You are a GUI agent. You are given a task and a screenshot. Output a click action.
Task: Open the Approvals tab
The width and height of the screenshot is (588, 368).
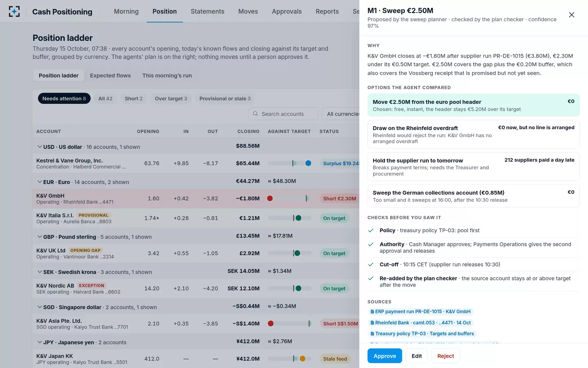(287, 11)
